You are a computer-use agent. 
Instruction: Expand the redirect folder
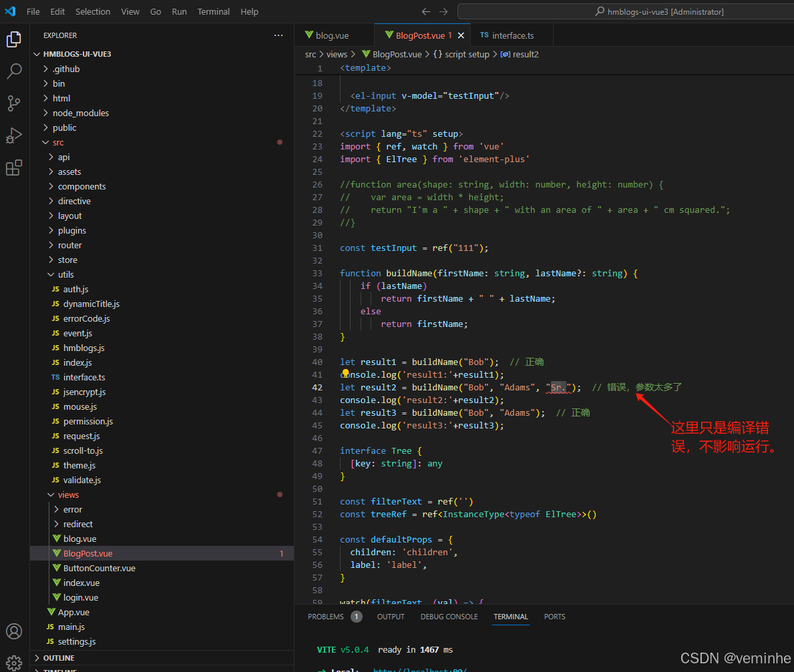pos(162,524)
